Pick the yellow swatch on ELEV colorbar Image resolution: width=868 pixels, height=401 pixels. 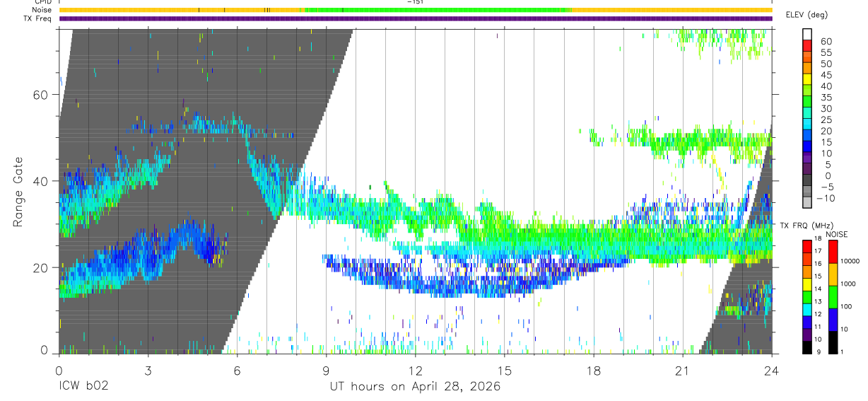[x=808, y=81]
